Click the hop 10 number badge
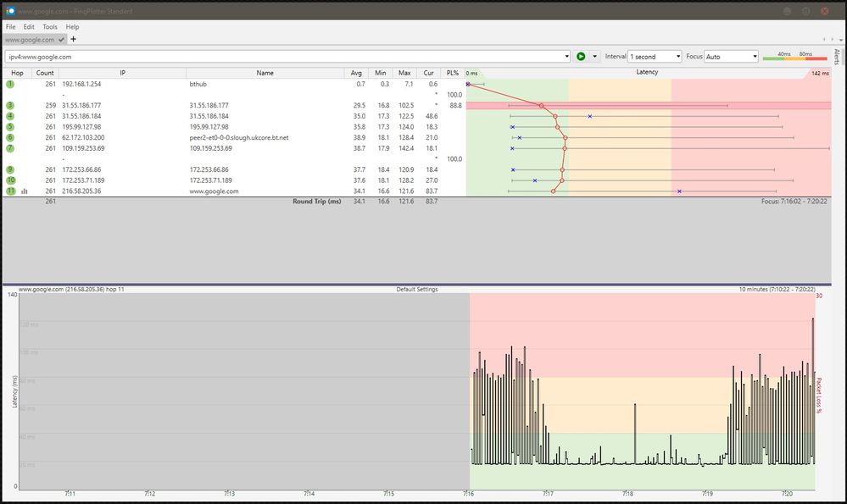The image size is (847, 504). click(10, 180)
